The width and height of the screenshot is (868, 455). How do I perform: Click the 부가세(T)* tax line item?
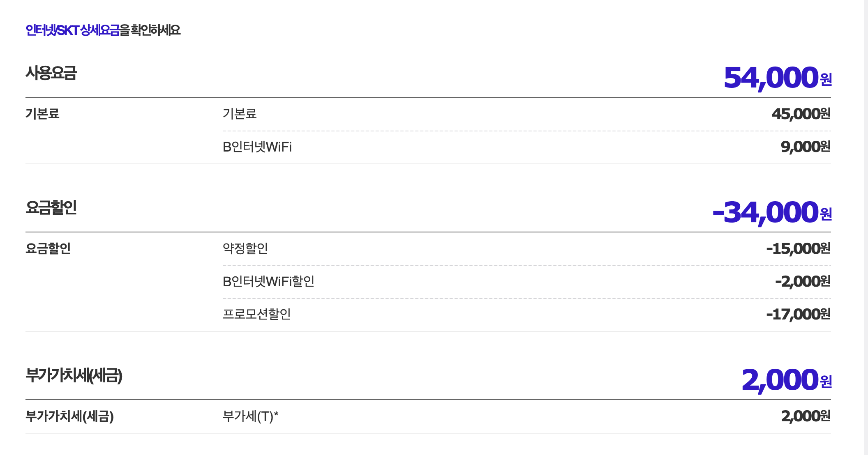(x=250, y=416)
